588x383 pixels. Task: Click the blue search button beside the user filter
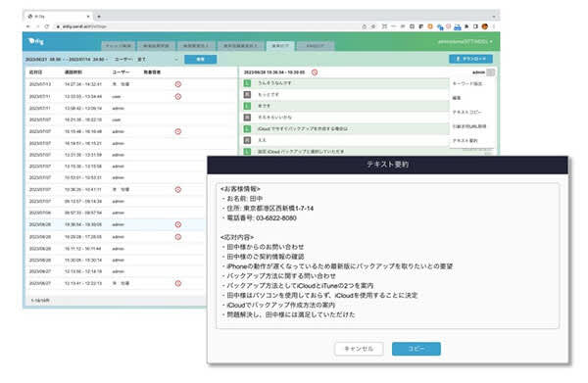(200, 59)
